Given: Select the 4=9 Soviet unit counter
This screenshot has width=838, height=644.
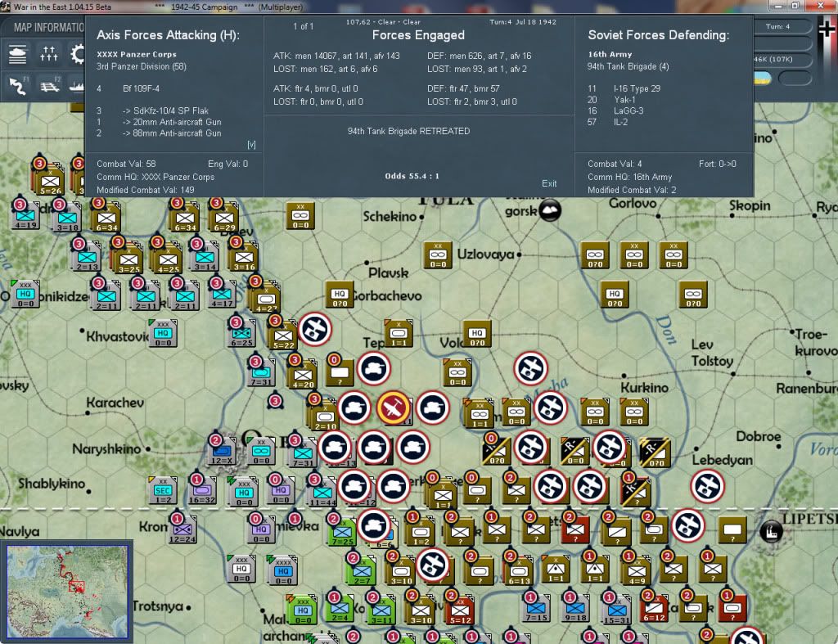Looking at the screenshot, I should [638, 573].
